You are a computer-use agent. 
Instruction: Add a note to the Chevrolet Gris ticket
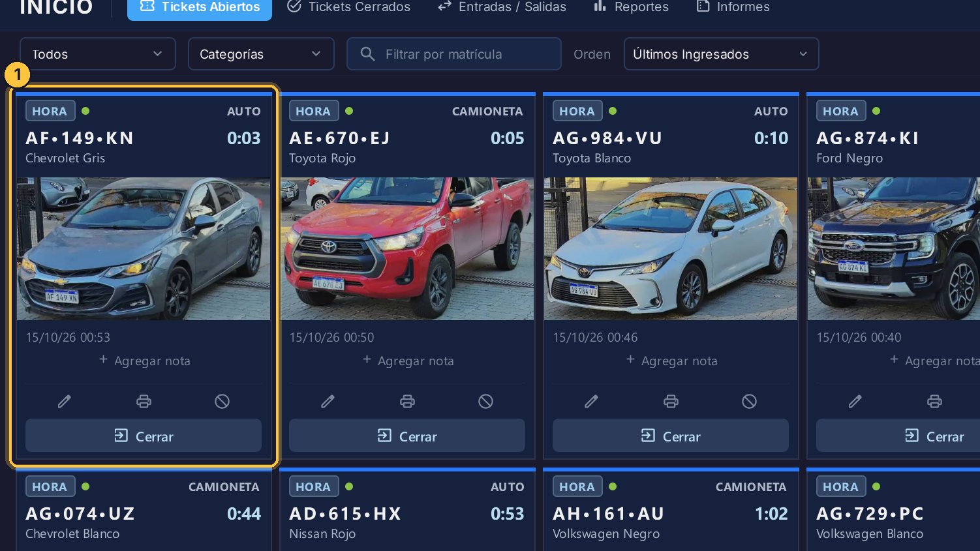pyautogui.click(x=144, y=361)
